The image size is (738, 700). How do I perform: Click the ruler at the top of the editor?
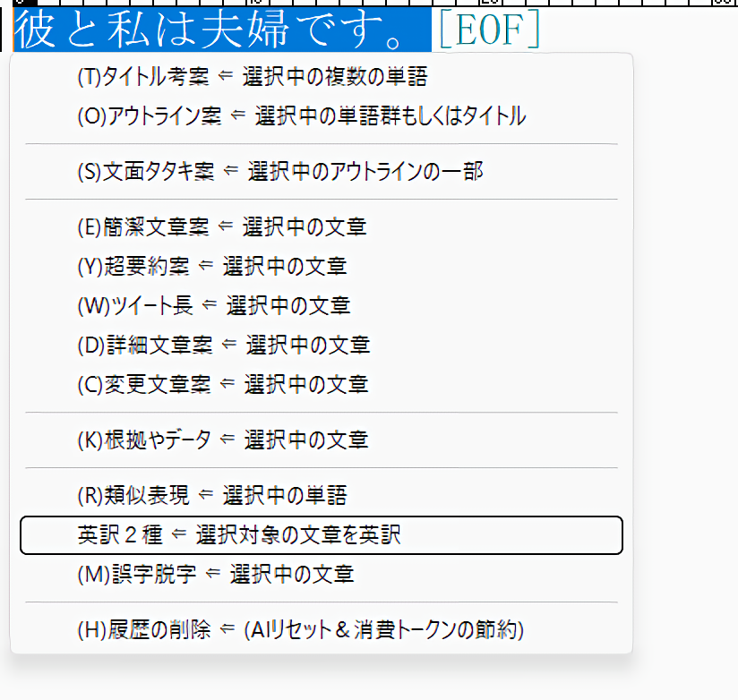(358, 4)
